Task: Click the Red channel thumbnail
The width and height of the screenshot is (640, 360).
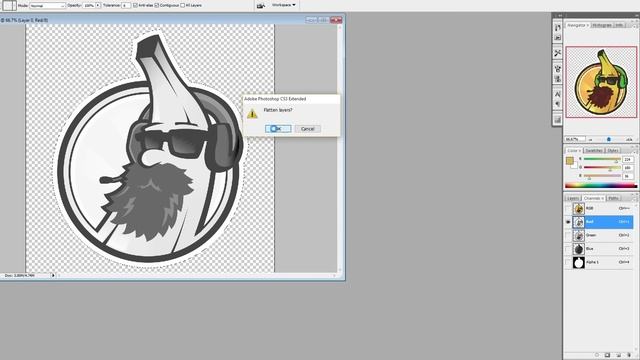Action: (578, 222)
